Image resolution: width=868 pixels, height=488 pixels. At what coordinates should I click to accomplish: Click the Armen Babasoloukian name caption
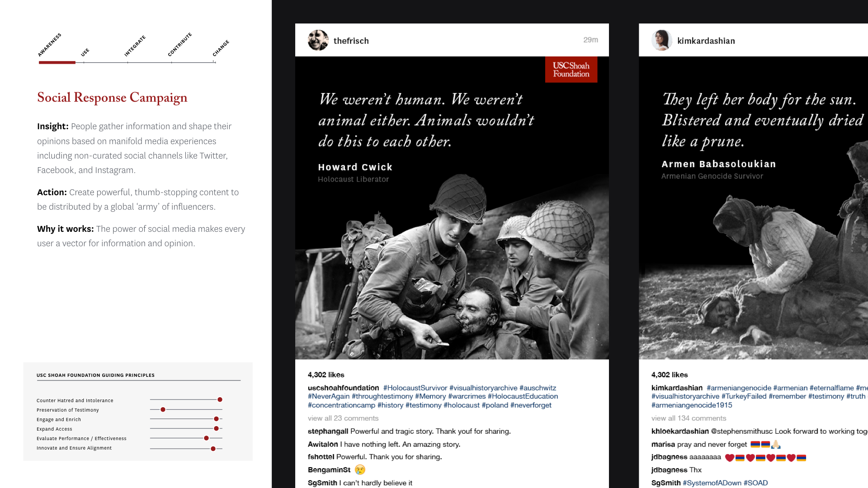(719, 164)
